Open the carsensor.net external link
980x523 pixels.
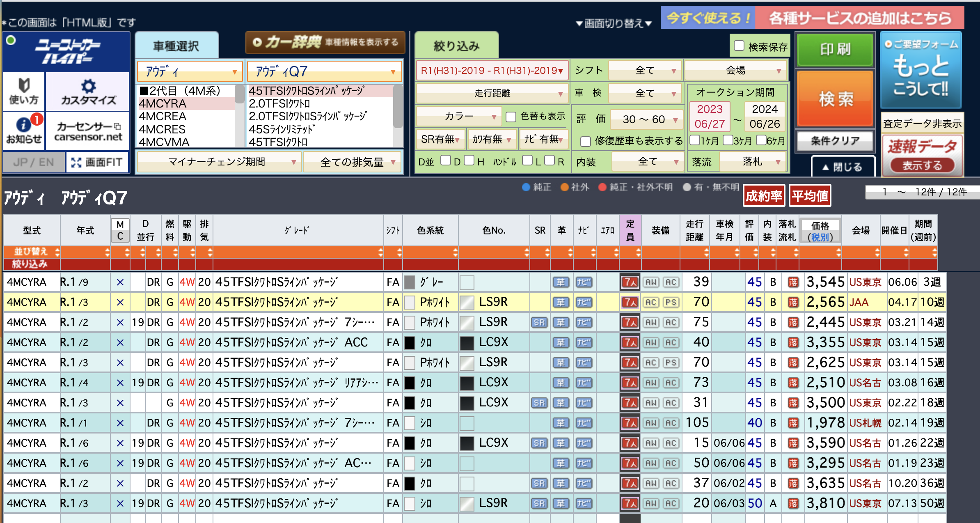88,131
